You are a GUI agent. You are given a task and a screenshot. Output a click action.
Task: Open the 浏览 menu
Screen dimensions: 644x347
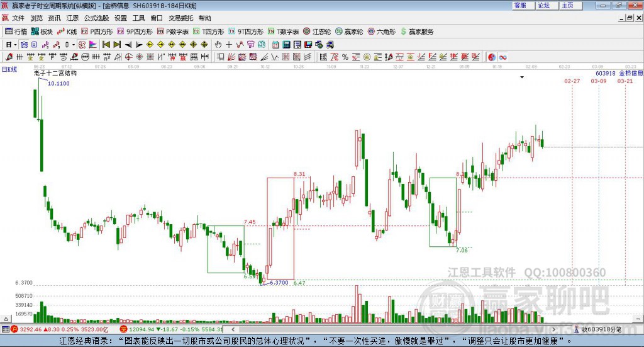pyautogui.click(x=36, y=18)
